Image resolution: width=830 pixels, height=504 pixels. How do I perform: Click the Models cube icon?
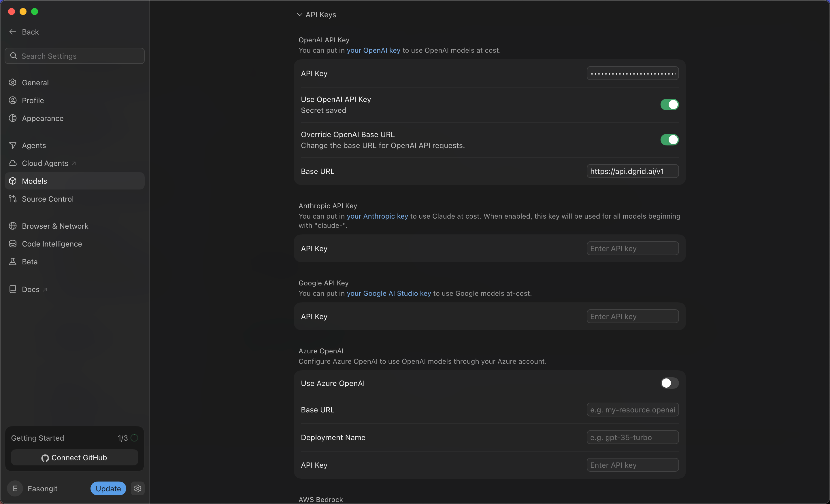pos(13,181)
